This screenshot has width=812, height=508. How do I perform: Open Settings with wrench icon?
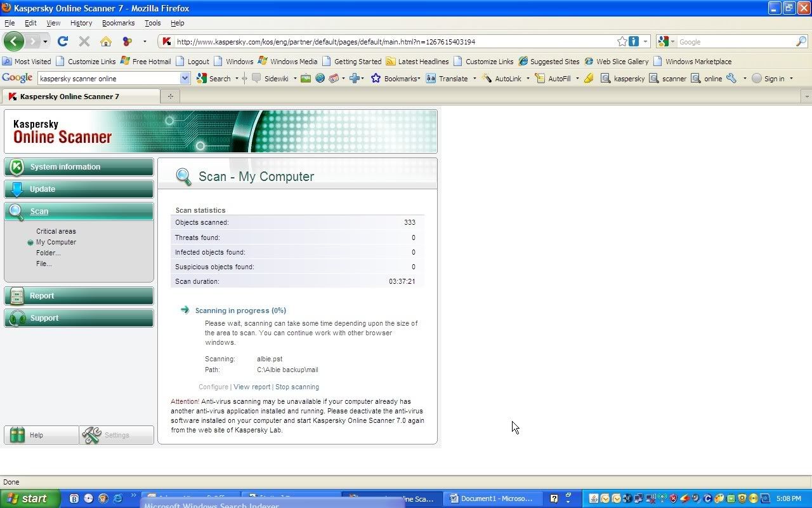(x=117, y=435)
